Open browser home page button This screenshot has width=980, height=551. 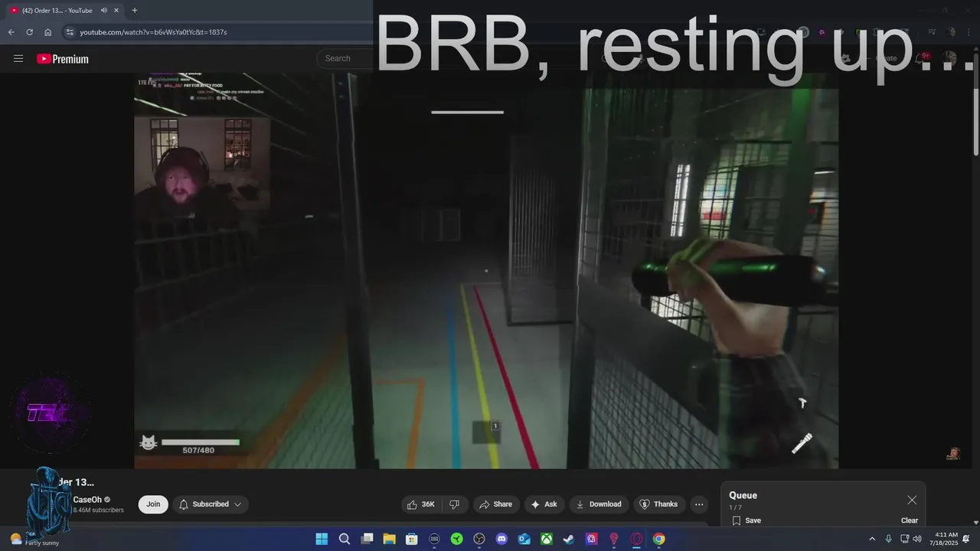pos(47,32)
